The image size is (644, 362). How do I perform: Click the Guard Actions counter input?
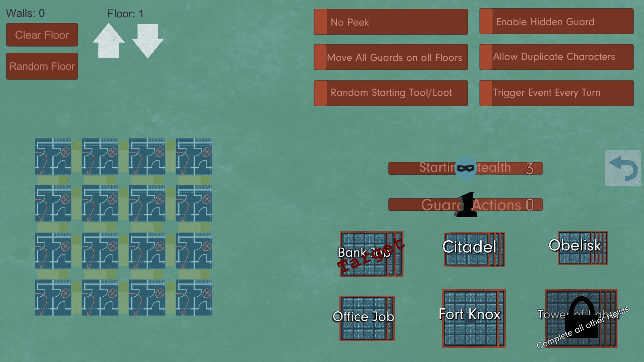(x=529, y=205)
